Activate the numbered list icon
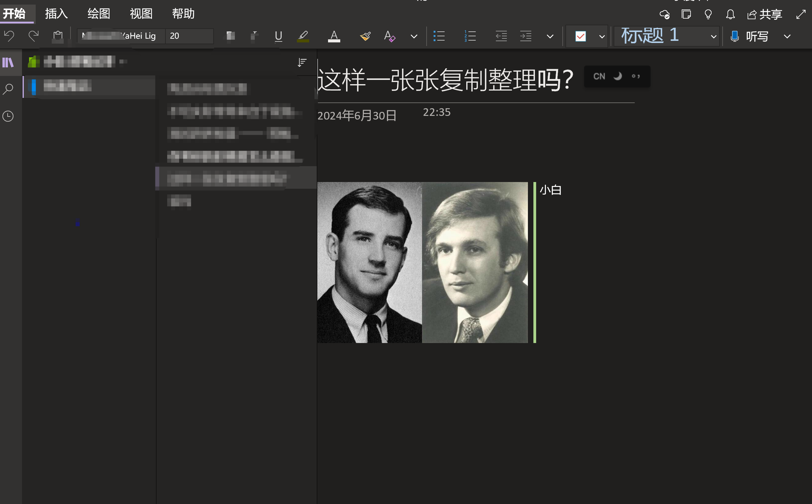The image size is (812, 504). [x=469, y=36]
